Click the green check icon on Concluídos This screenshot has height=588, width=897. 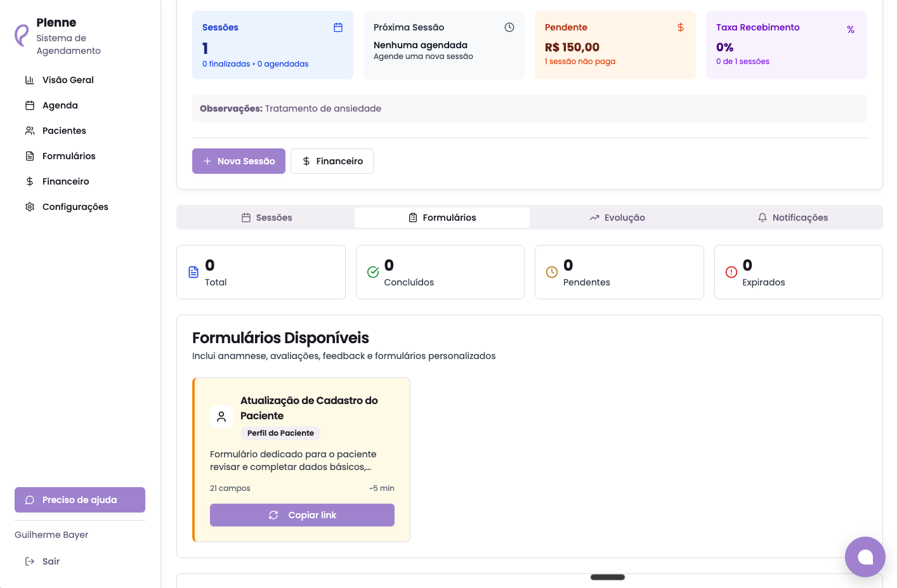374,272
